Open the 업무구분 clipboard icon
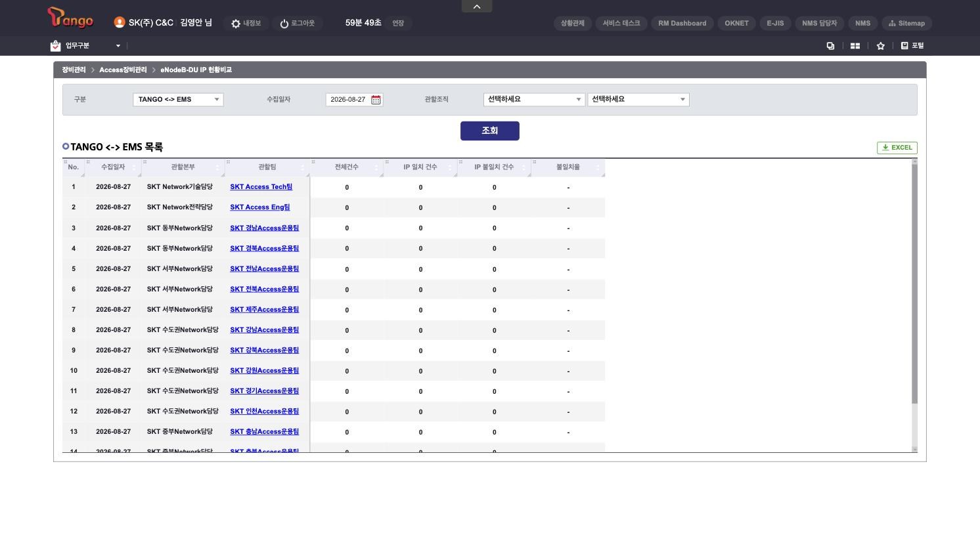 [x=56, y=46]
